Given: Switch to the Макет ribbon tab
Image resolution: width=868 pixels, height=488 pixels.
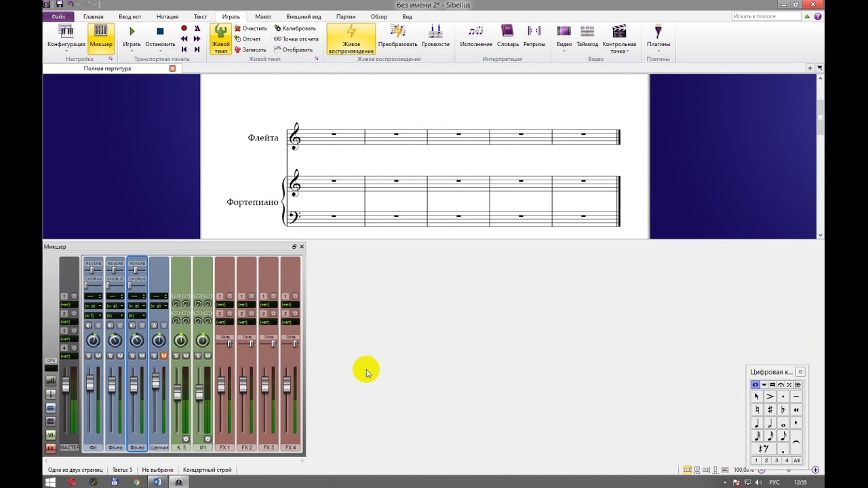Looking at the screenshot, I should [x=263, y=16].
